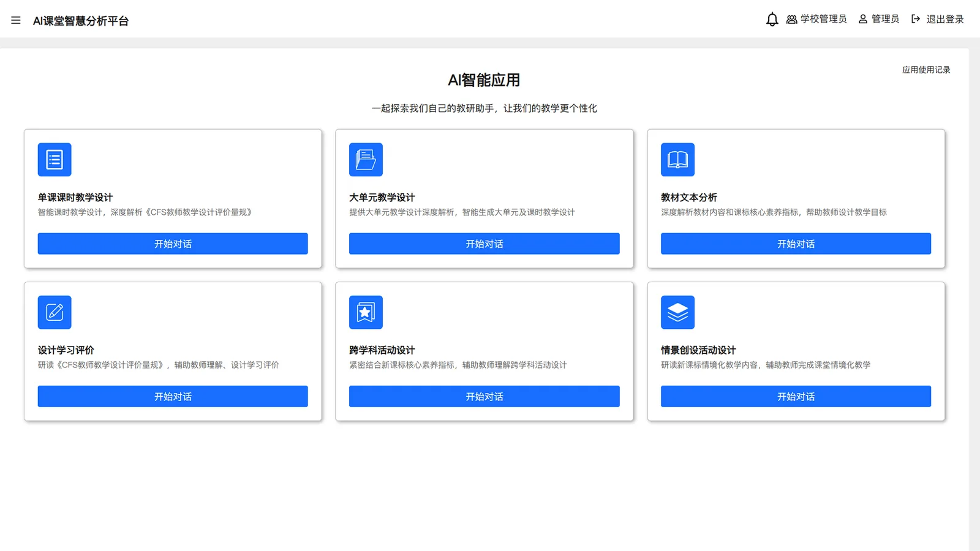This screenshot has width=980, height=551.
Task: Click the 大单元教学设计 card title
Action: [x=382, y=197]
